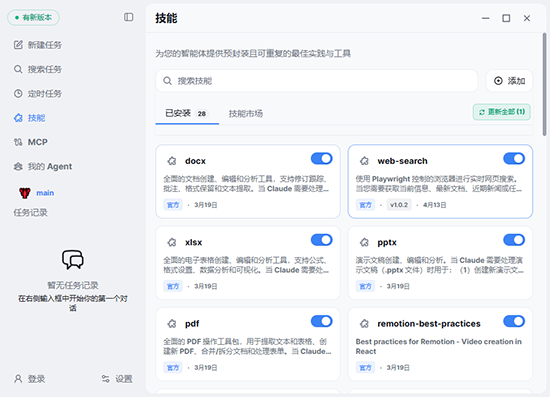Click the 登录 link
The width and height of the screenshot is (550, 397).
coord(36,379)
